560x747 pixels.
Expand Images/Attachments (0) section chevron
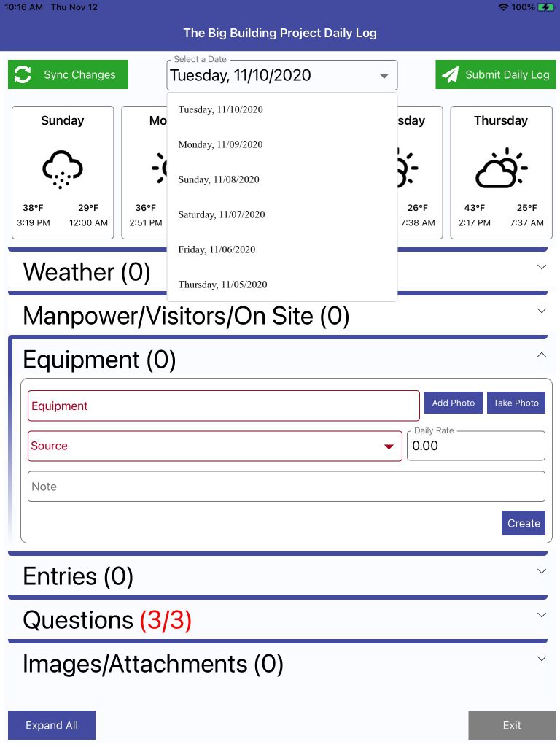coord(542,659)
